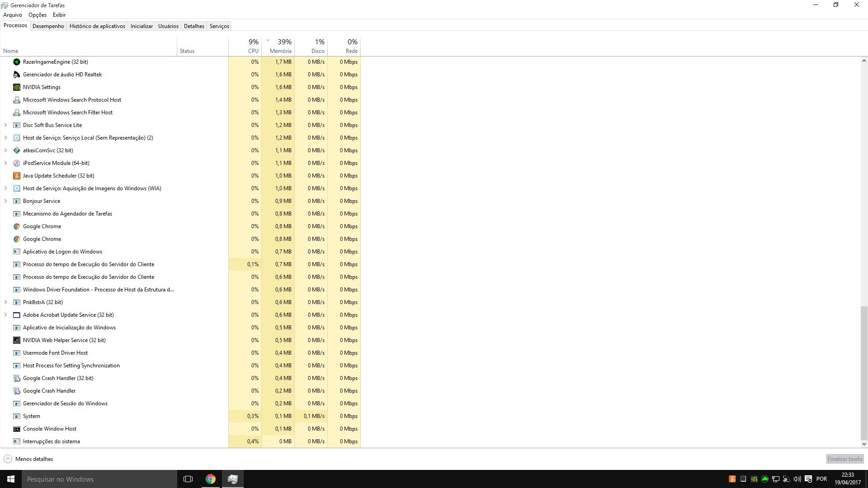
Task: Click the RazerIngameEngine process icon
Action: tap(17, 62)
